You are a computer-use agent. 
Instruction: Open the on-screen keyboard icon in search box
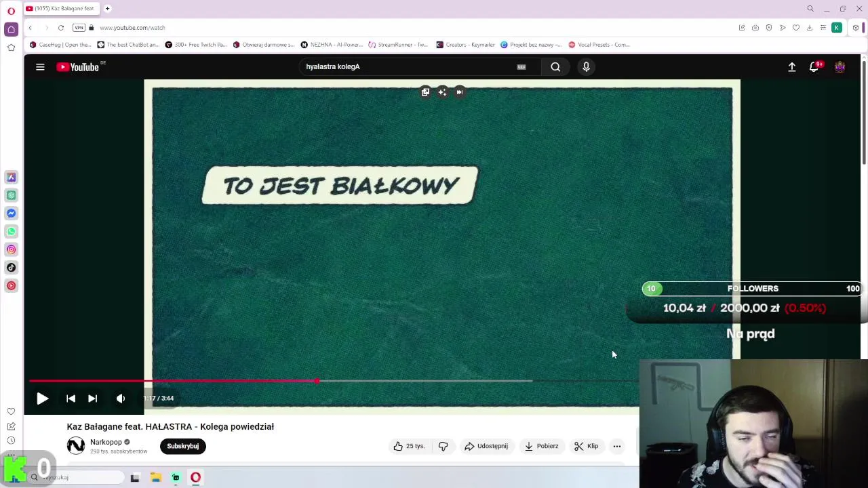tap(521, 66)
